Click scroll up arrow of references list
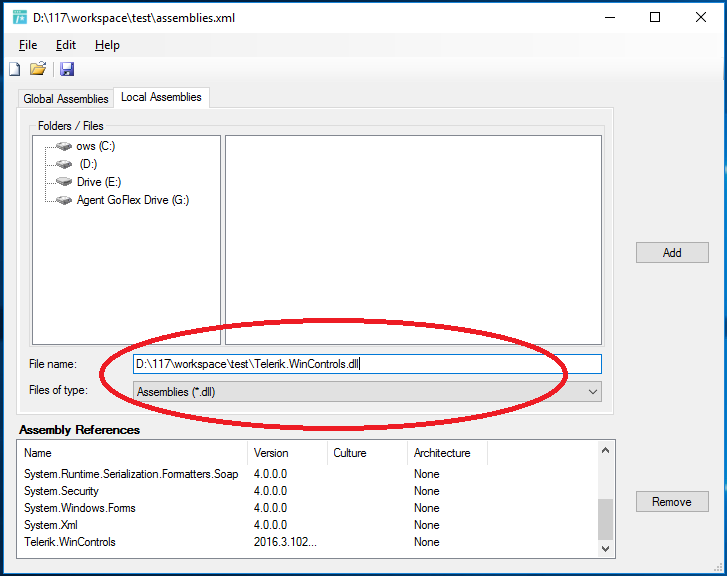 point(605,450)
